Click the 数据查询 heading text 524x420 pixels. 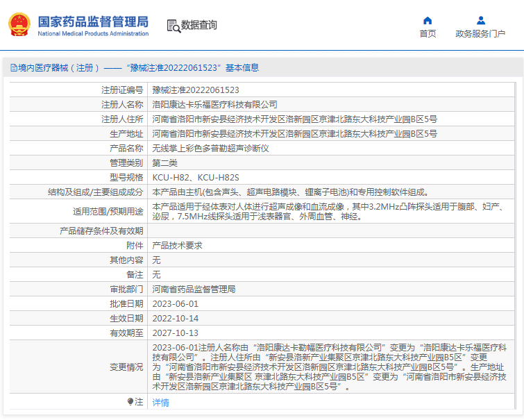pyautogui.click(x=198, y=25)
